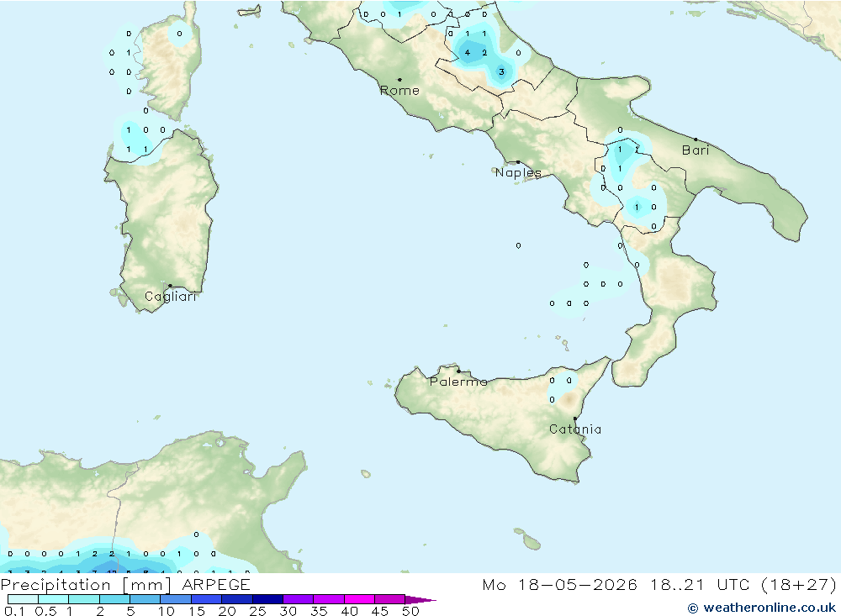
Task: Click the Catania city marker dot
Action: pyautogui.click(x=575, y=419)
